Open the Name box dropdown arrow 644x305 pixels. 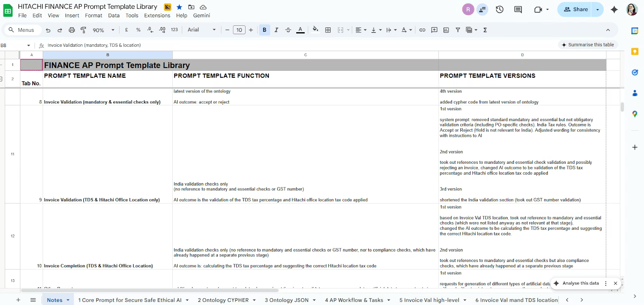click(28, 45)
